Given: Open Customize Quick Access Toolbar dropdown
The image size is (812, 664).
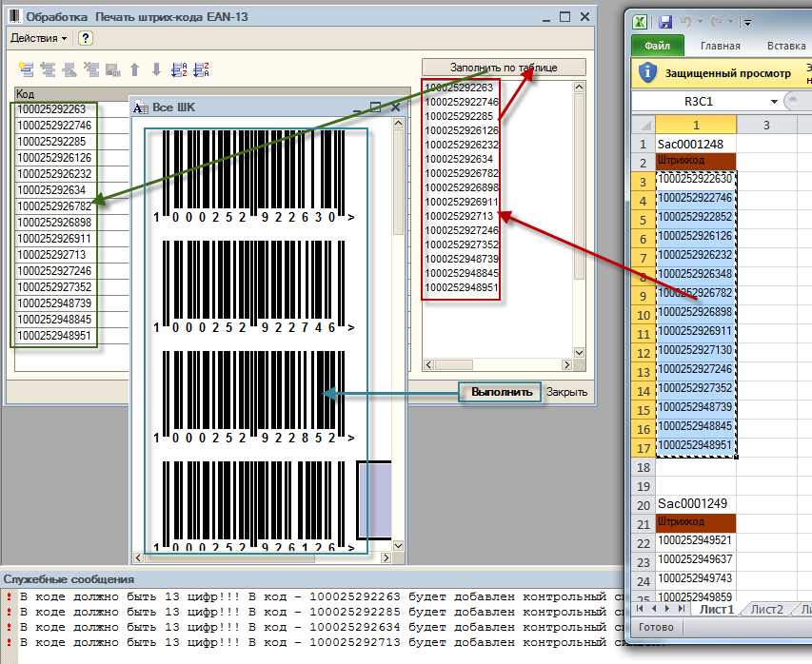Looking at the screenshot, I should tap(747, 22).
